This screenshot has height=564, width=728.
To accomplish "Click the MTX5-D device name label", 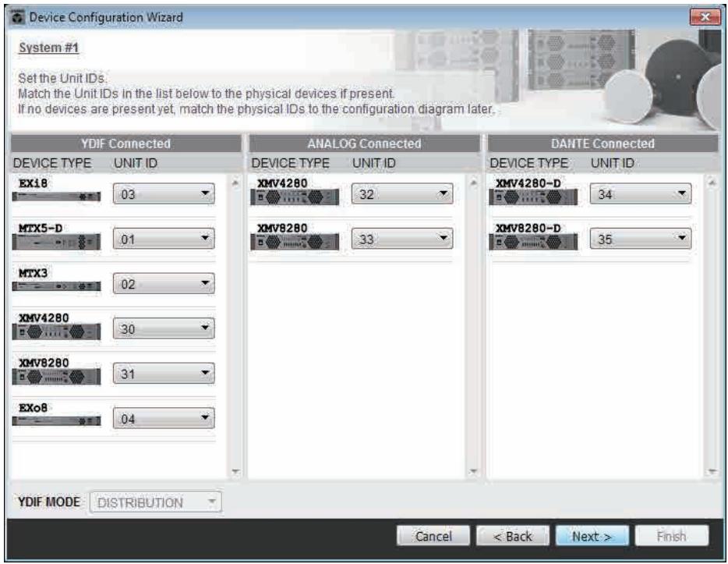I will pos(40,228).
